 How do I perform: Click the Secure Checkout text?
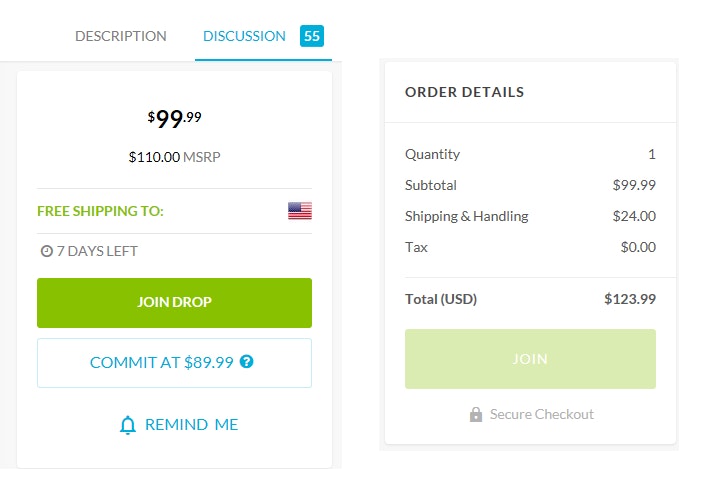(541, 414)
